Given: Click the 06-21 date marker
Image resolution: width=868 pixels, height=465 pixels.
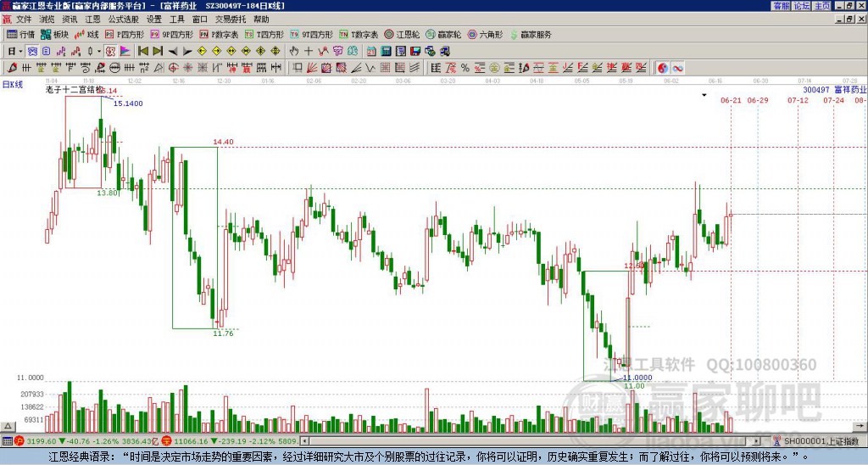Looking at the screenshot, I should [x=731, y=100].
